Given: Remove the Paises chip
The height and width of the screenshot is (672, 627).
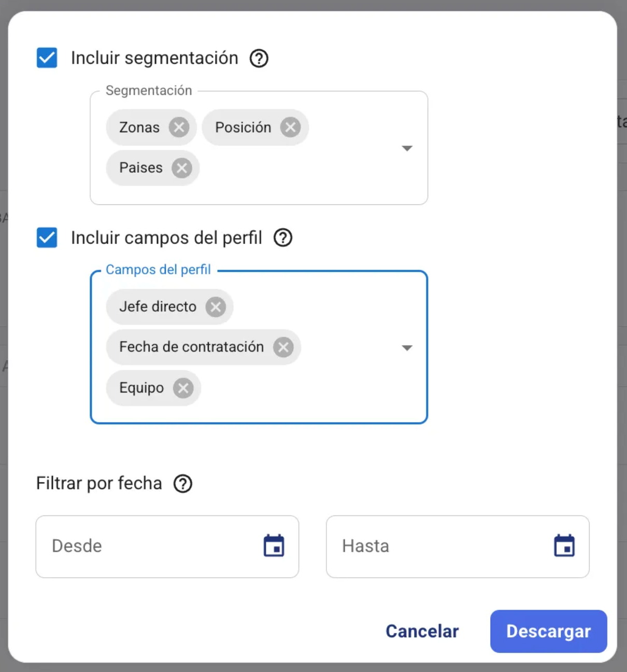Looking at the screenshot, I should [x=182, y=168].
